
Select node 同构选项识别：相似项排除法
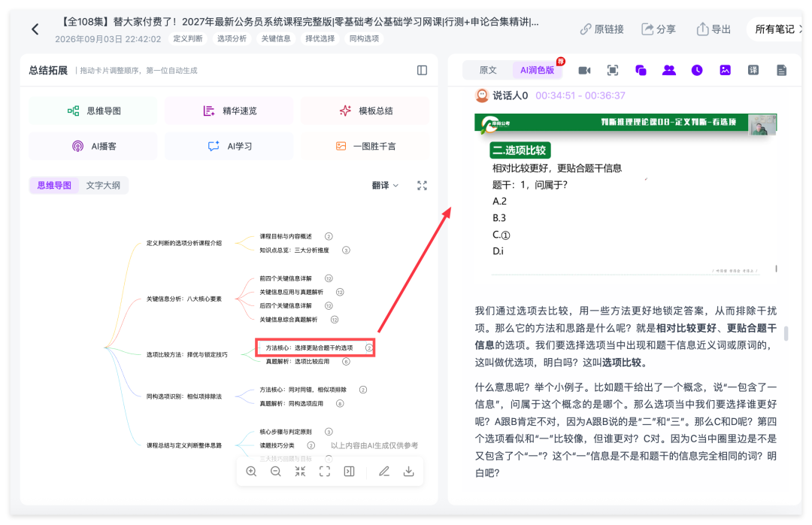[x=184, y=396]
